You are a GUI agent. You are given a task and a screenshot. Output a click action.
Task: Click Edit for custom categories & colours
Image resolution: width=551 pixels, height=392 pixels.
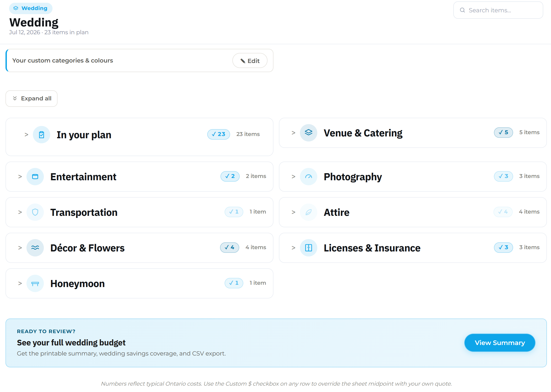tap(250, 61)
